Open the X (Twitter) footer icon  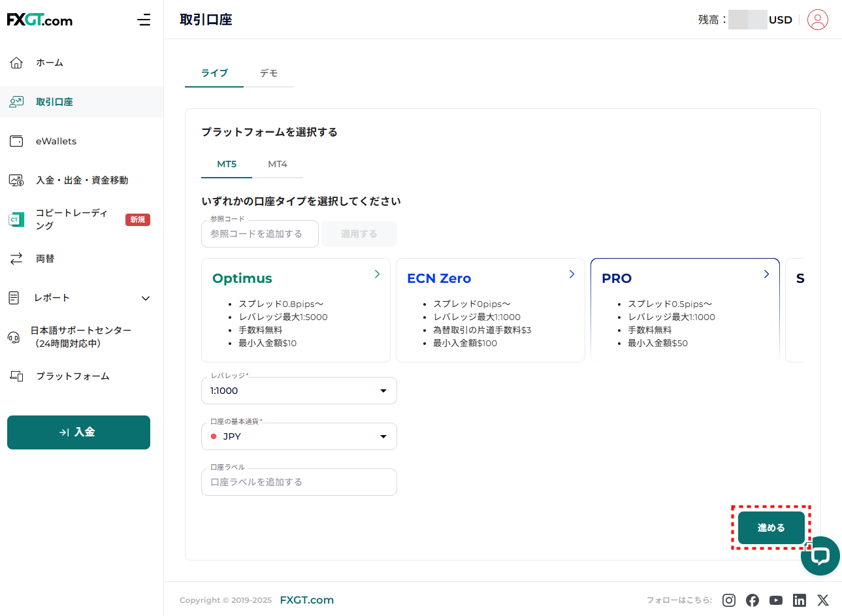[823, 600]
